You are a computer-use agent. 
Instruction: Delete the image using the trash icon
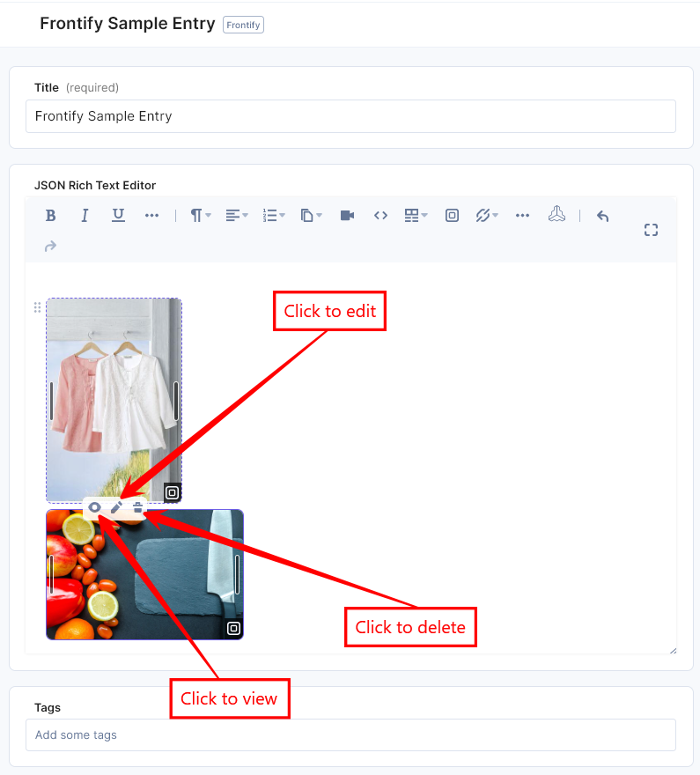[x=138, y=507]
